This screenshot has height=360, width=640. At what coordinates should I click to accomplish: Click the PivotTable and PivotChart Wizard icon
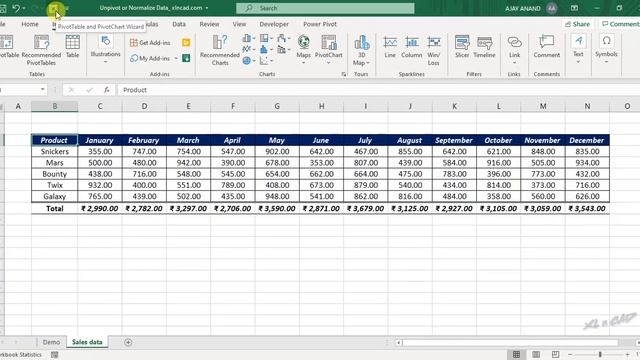coord(53,8)
